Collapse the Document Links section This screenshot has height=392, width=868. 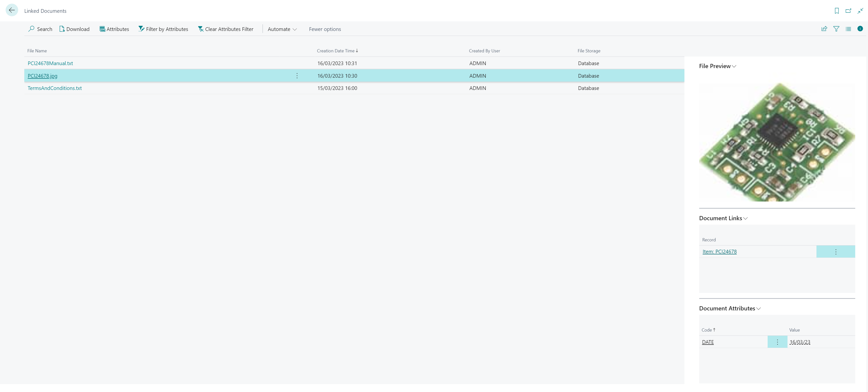[x=745, y=218]
